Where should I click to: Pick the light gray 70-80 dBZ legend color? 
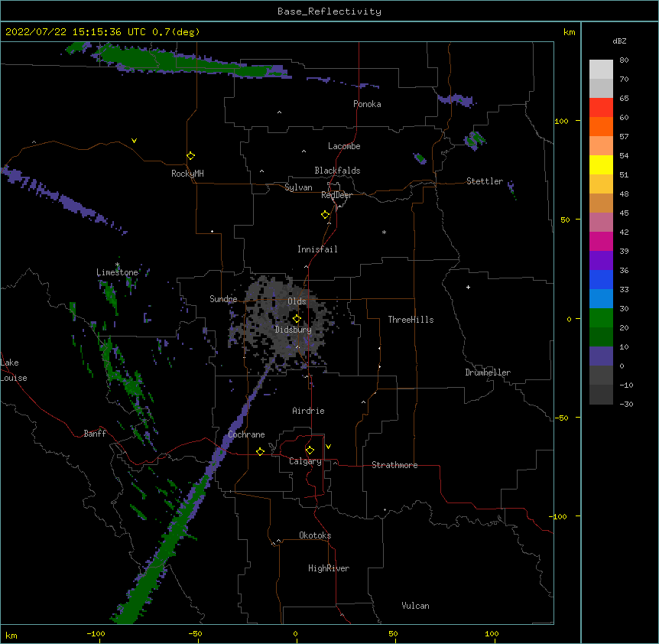pos(601,70)
